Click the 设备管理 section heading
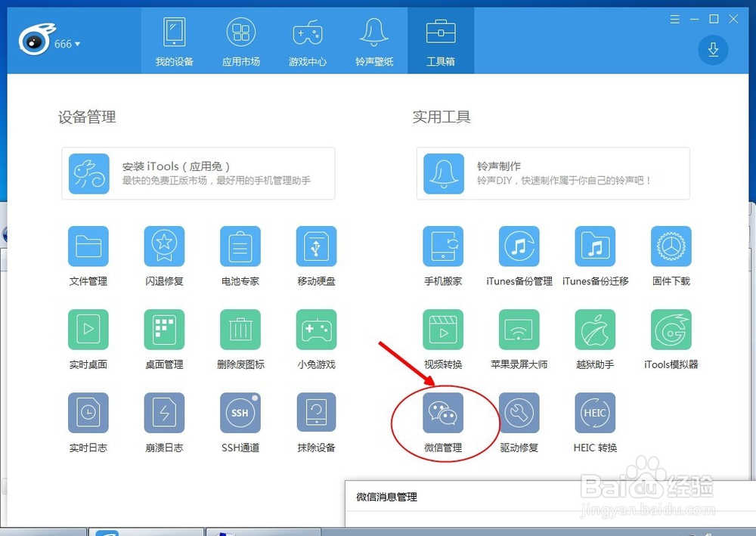The image size is (756, 536). pos(87,117)
